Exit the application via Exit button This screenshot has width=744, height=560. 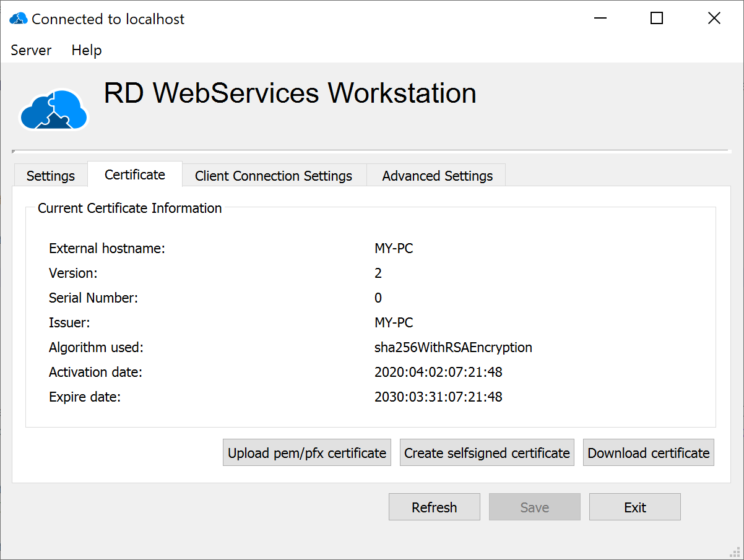point(635,507)
